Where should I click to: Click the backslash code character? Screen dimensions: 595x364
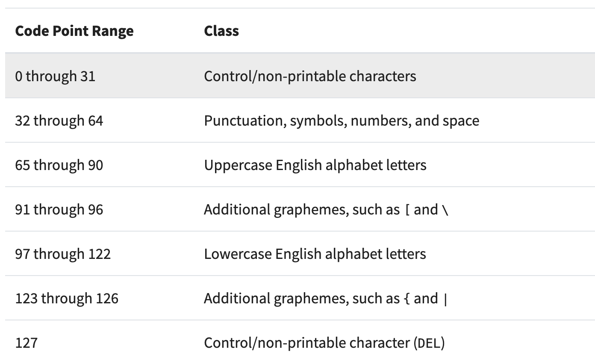pyautogui.click(x=446, y=210)
